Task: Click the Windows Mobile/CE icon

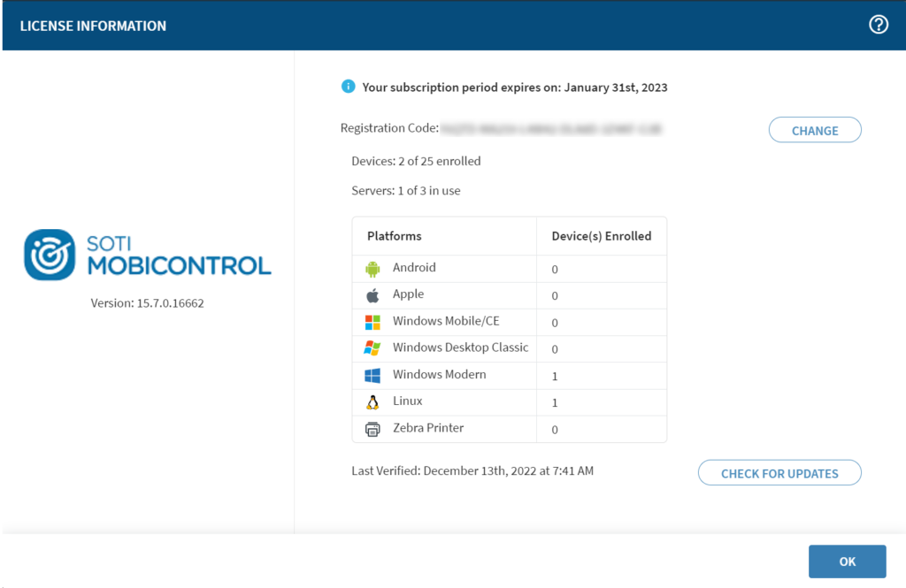Action: click(x=372, y=322)
